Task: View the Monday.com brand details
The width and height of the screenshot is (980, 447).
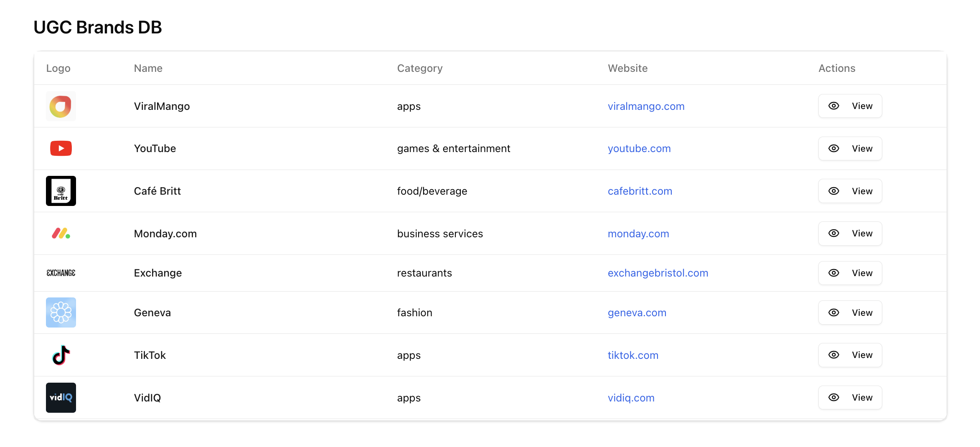Action: pyautogui.click(x=850, y=234)
